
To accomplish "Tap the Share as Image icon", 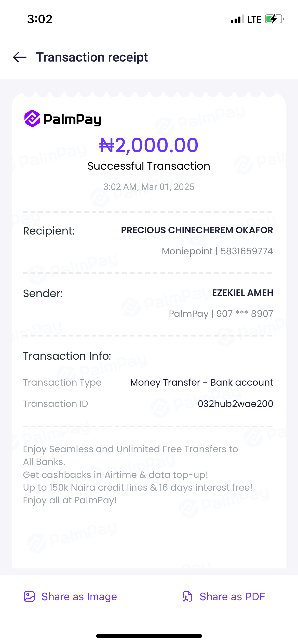I will 29,596.
